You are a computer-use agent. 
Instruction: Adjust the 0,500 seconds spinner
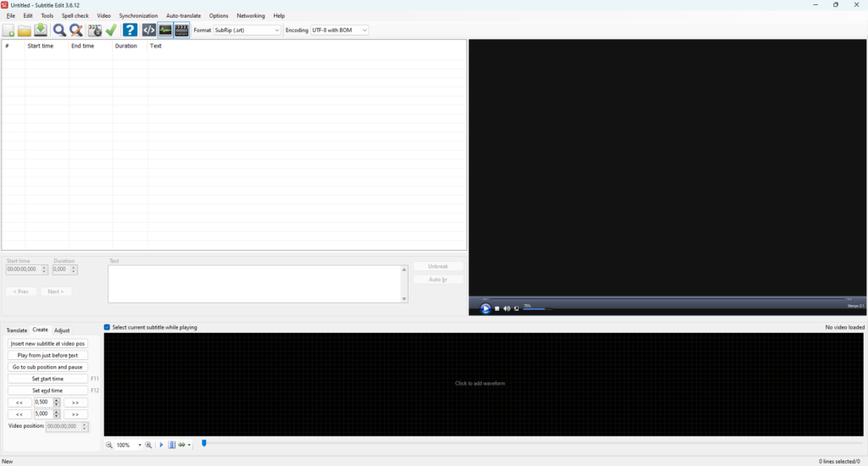point(57,402)
